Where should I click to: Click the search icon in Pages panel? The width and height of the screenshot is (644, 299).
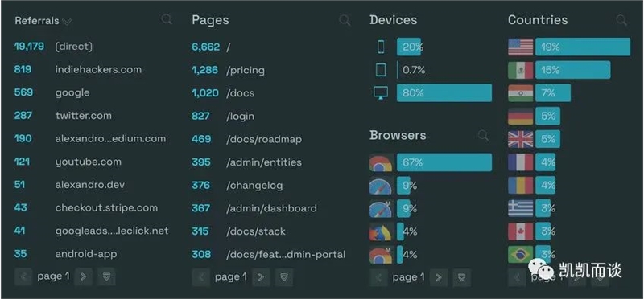click(345, 21)
